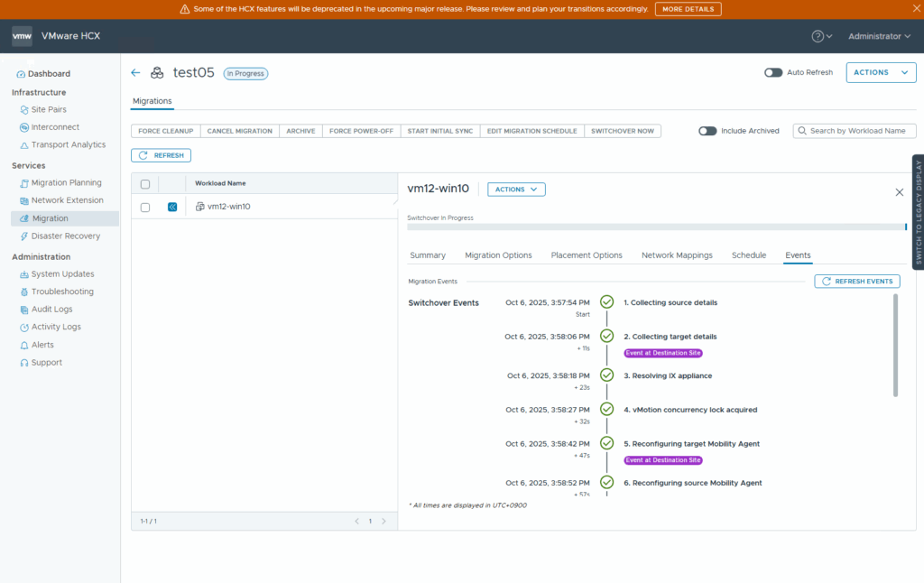Select the Network Mappings tab
The image size is (924, 583).
[677, 255]
